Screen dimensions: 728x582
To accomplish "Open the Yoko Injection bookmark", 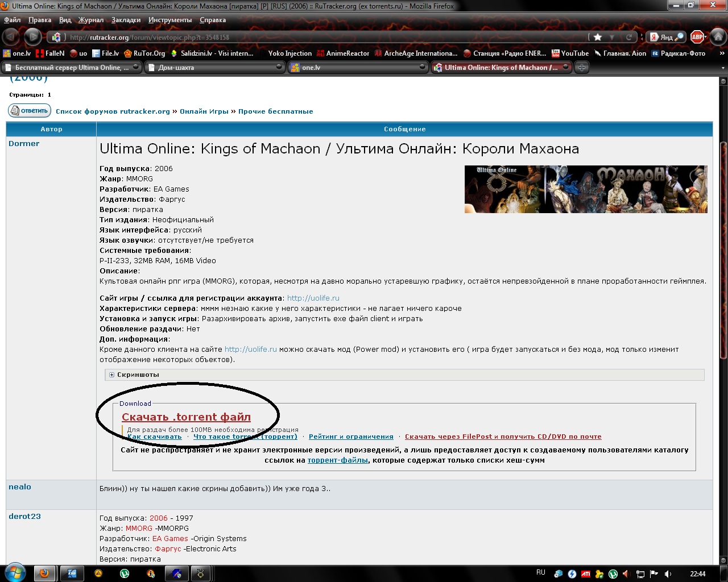I will click(285, 53).
